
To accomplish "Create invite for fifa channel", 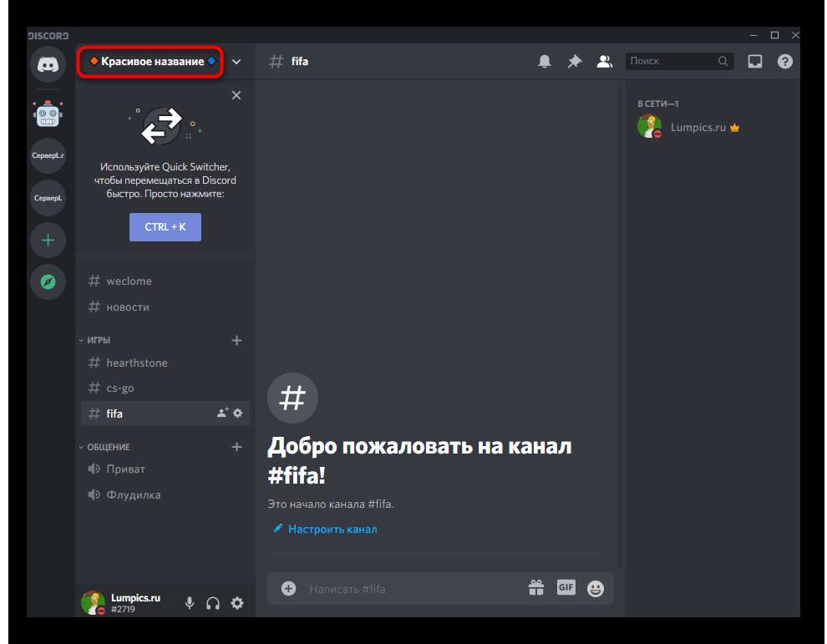I will (x=222, y=413).
